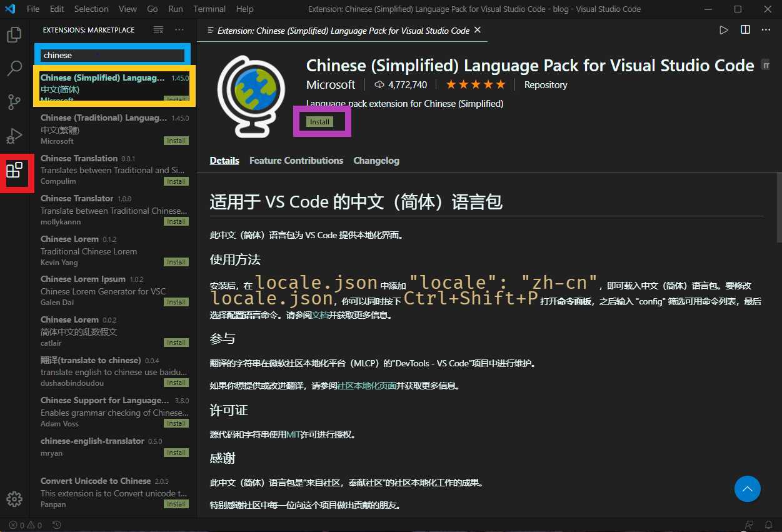
Task: Open the Run and Debug view
Action: [x=14, y=136]
